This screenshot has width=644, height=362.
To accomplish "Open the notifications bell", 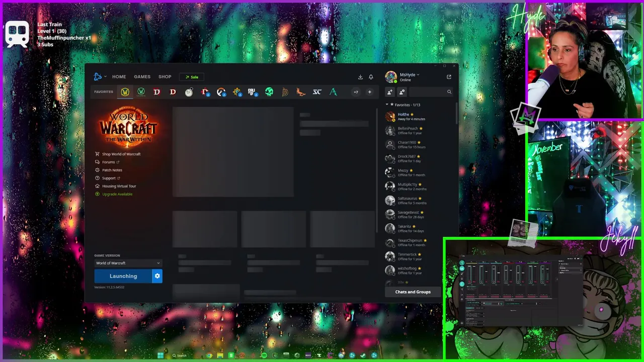I will [371, 77].
